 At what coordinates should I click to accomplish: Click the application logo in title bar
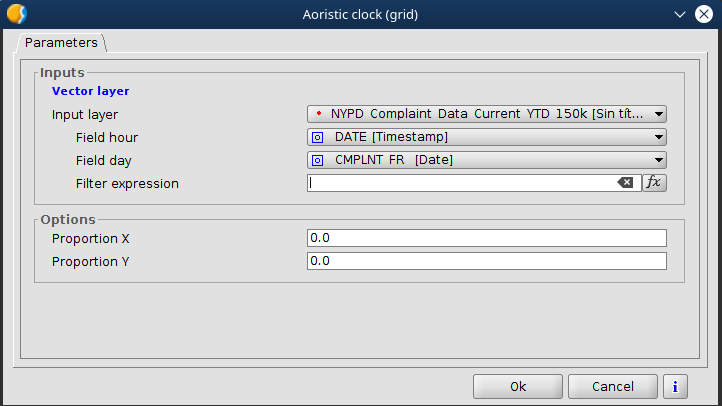(16, 14)
